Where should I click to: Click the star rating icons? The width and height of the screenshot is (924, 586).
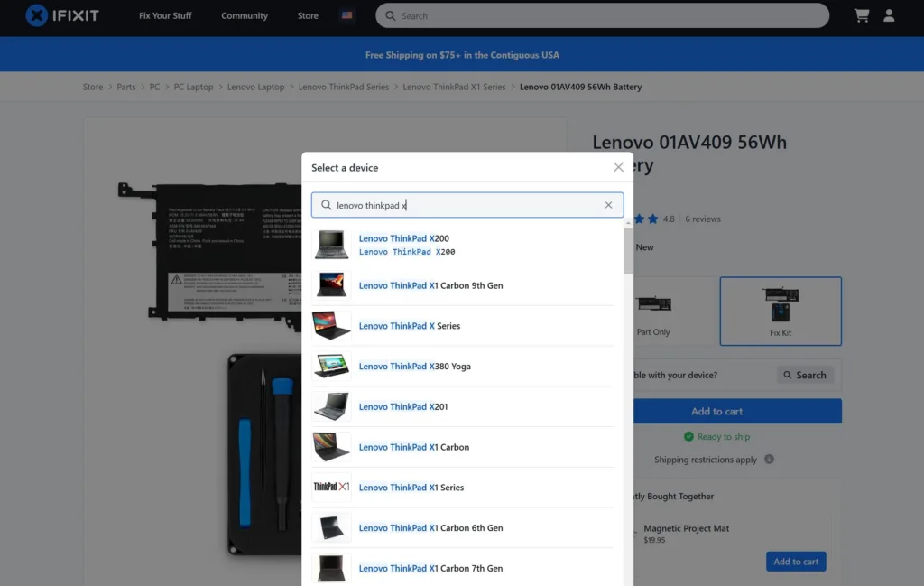646,219
